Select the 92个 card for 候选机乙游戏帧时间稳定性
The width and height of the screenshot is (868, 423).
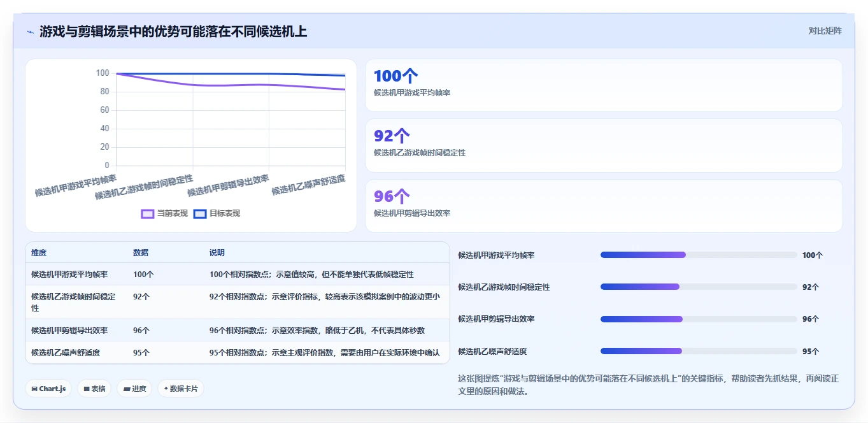click(604, 145)
